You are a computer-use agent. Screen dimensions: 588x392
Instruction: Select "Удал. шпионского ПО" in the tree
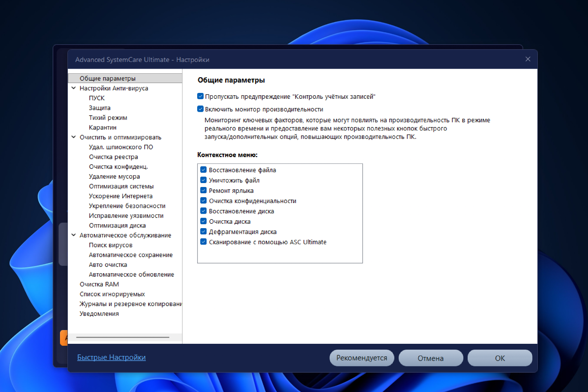coord(121,147)
